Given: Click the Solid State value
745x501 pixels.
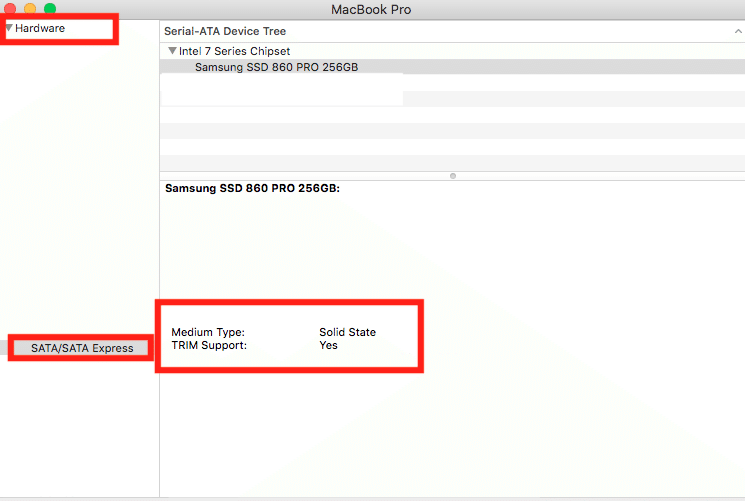Looking at the screenshot, I should coord(347,332).
